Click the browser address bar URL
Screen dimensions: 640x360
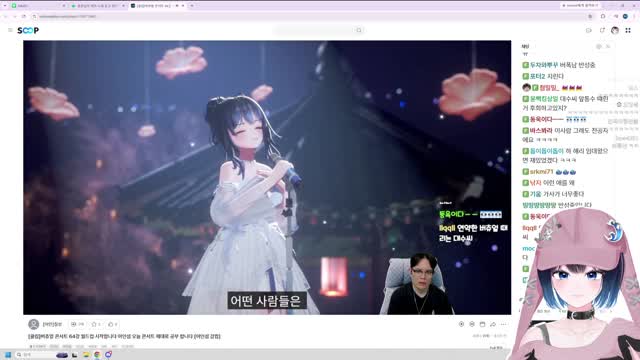[x=67, y=16]
